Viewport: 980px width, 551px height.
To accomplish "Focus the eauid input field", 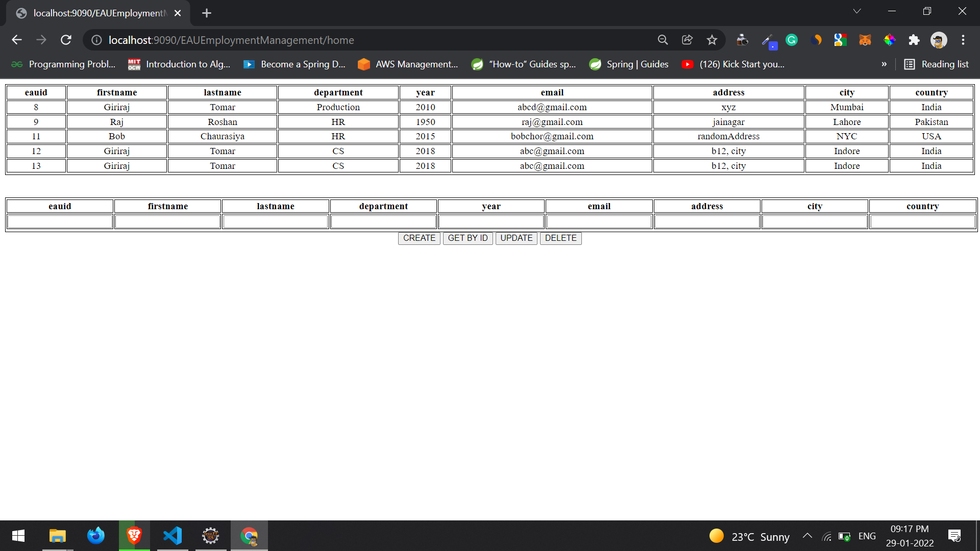I will (x=60, y=221).
